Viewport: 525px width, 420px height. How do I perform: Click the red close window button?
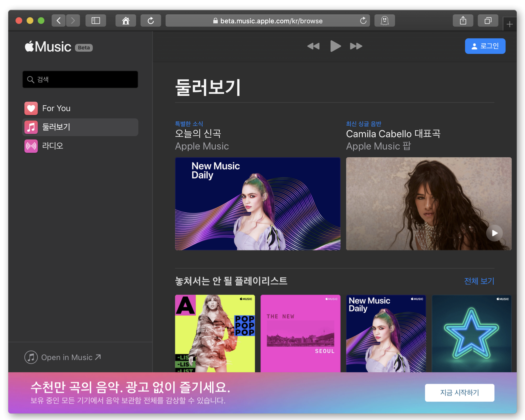19,21
